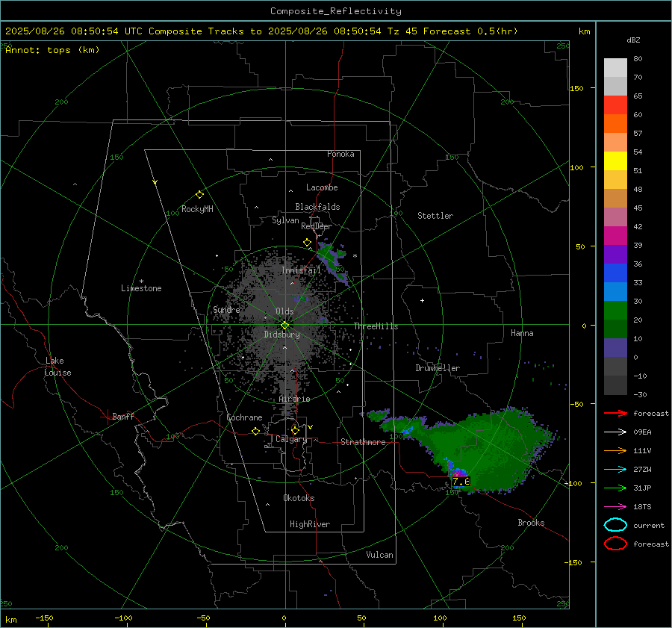Click the Cochrane label
This screenshot has width=672, height=628.
244,417
